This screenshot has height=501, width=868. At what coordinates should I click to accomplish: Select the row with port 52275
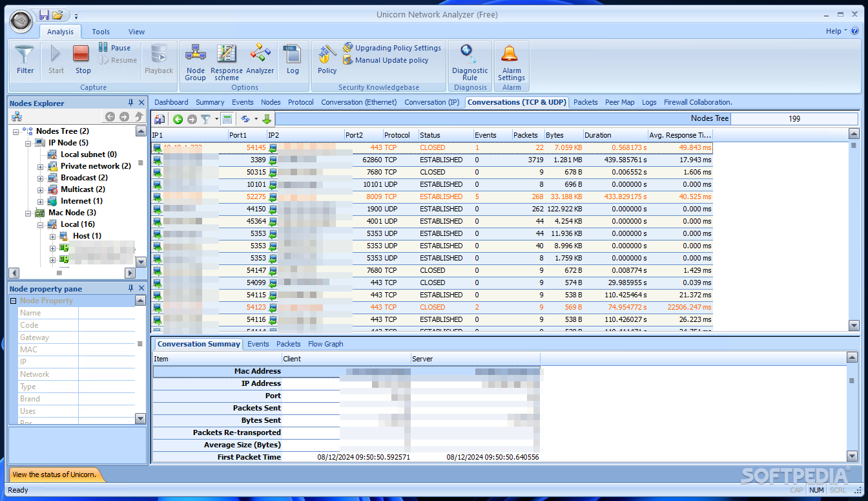tap(432, 197)
